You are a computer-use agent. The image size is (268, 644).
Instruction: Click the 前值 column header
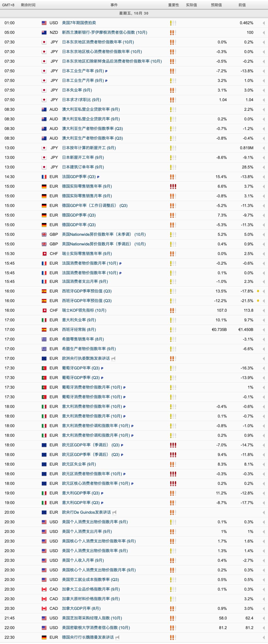[x=242, y=5]
